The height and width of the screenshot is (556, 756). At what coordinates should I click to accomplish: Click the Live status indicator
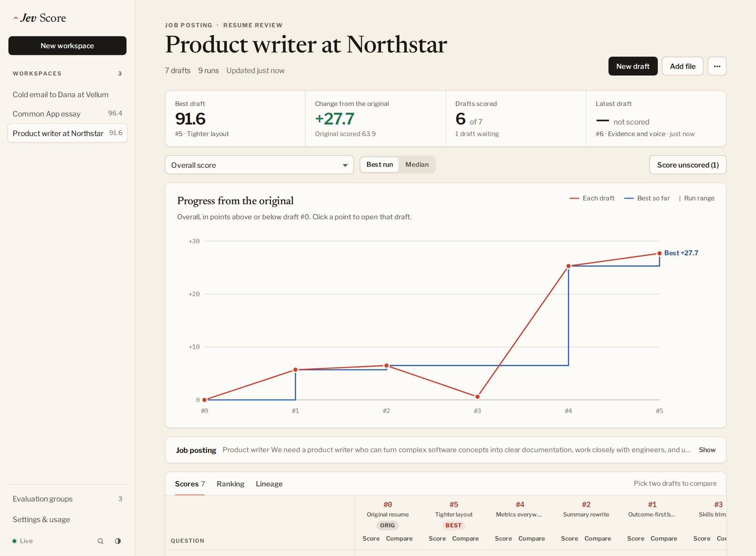click(22, 541)
